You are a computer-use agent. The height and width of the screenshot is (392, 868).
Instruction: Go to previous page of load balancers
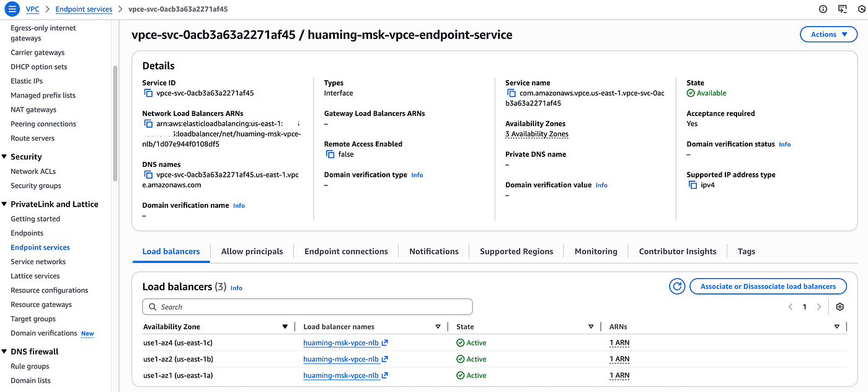790,307
